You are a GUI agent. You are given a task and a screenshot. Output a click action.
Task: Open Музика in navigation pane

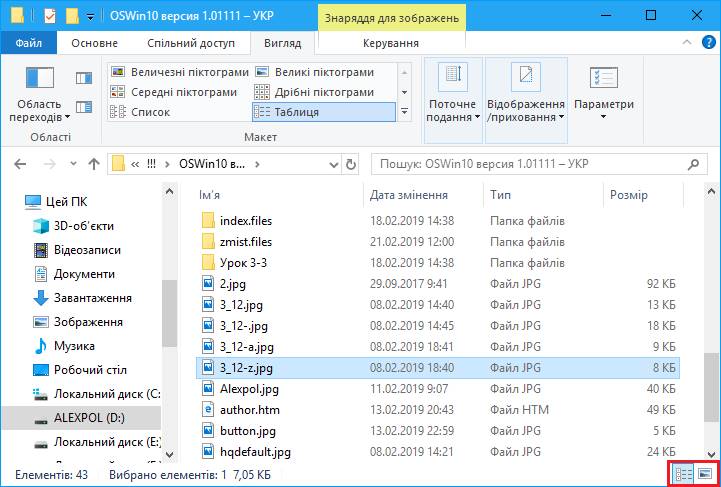64,346
